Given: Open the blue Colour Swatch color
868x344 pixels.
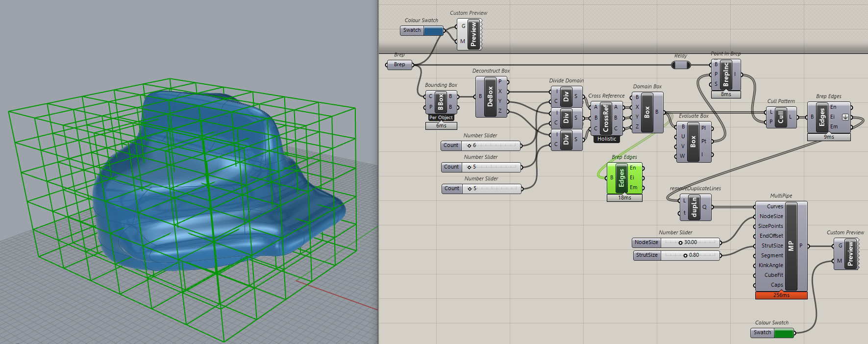Looking at the screenshot, I should (433, 30).
